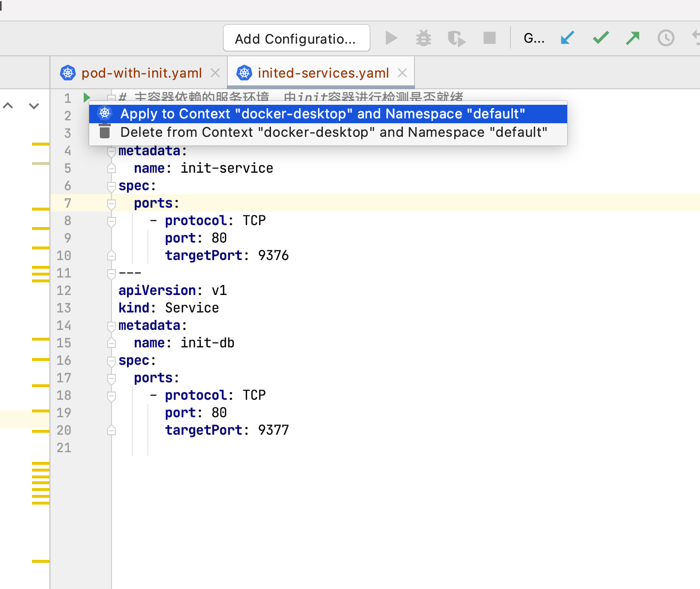Click the "targetPort" key on line 10
The height and width of the screenshot is (589, 700).
pyautogui.click(x=204, y=256)
